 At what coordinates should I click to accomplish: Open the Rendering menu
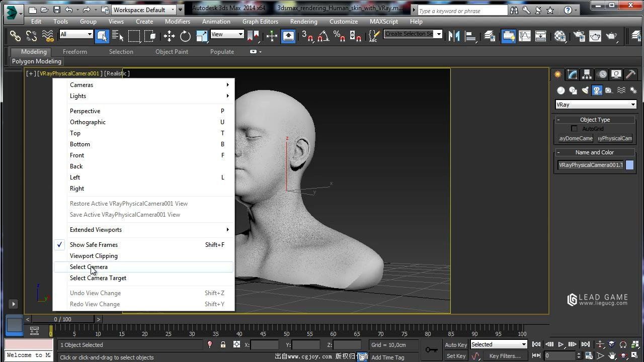303,22
